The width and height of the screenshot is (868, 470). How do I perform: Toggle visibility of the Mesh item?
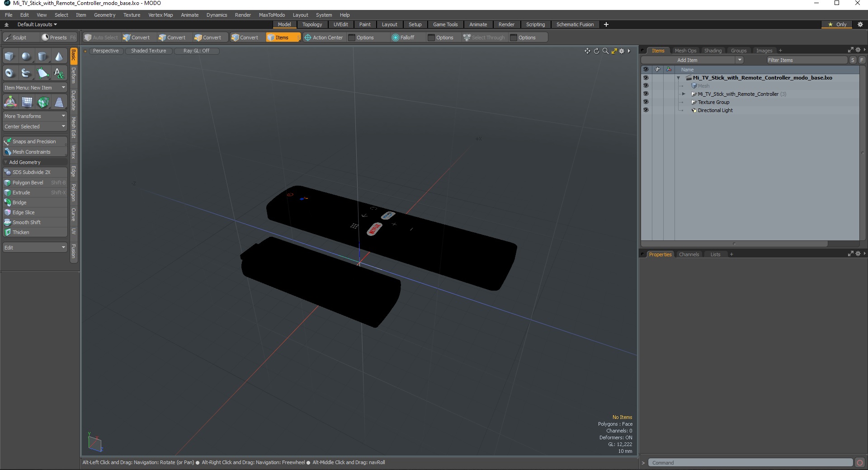(x=646, y=86)
